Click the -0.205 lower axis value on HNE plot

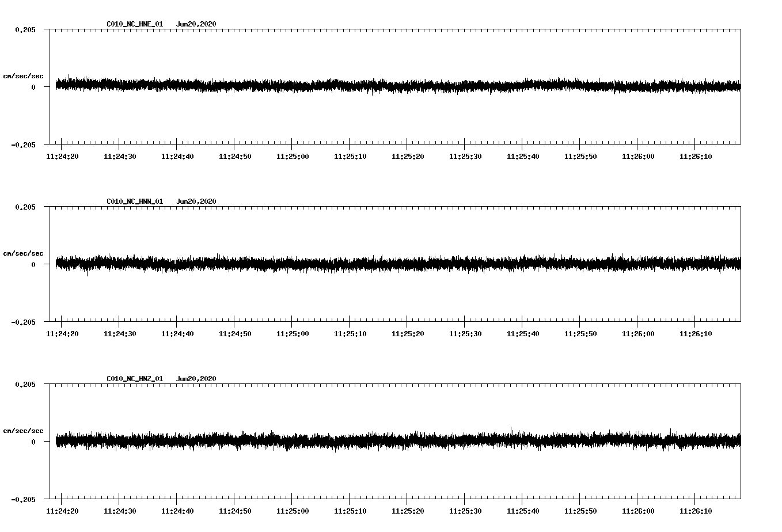pyautogui.click(x=23, y=145)
